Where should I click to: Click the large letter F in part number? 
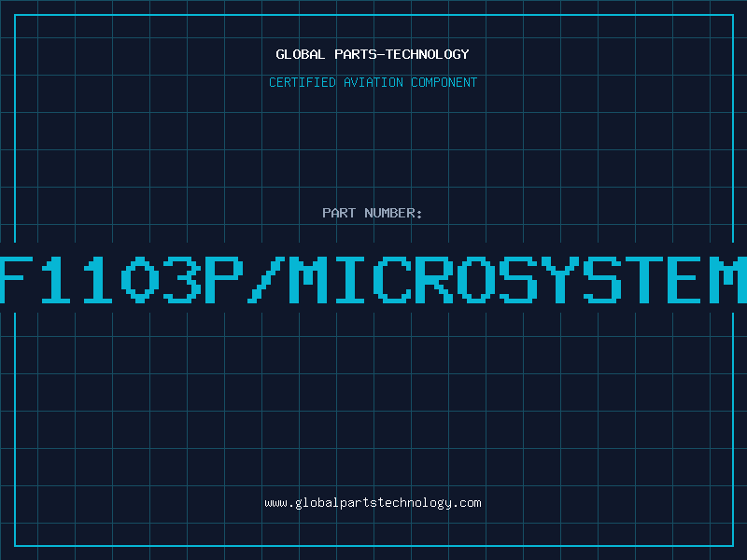16,280
